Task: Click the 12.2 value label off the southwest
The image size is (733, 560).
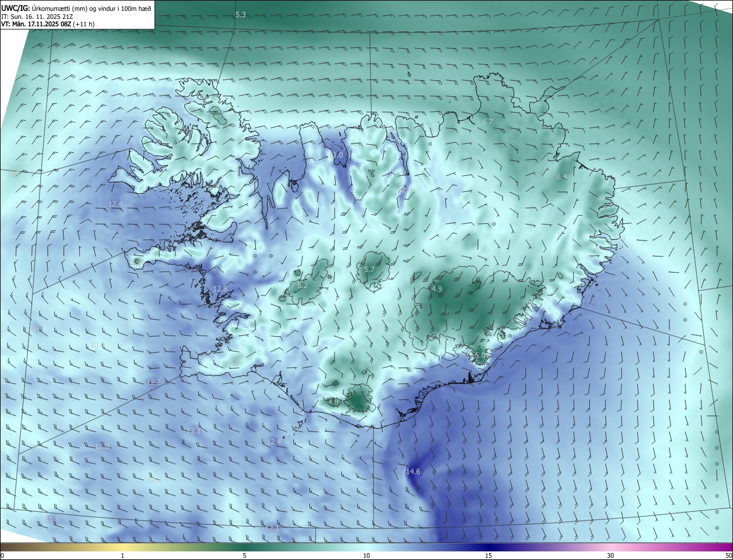Action: click(154, 382)
